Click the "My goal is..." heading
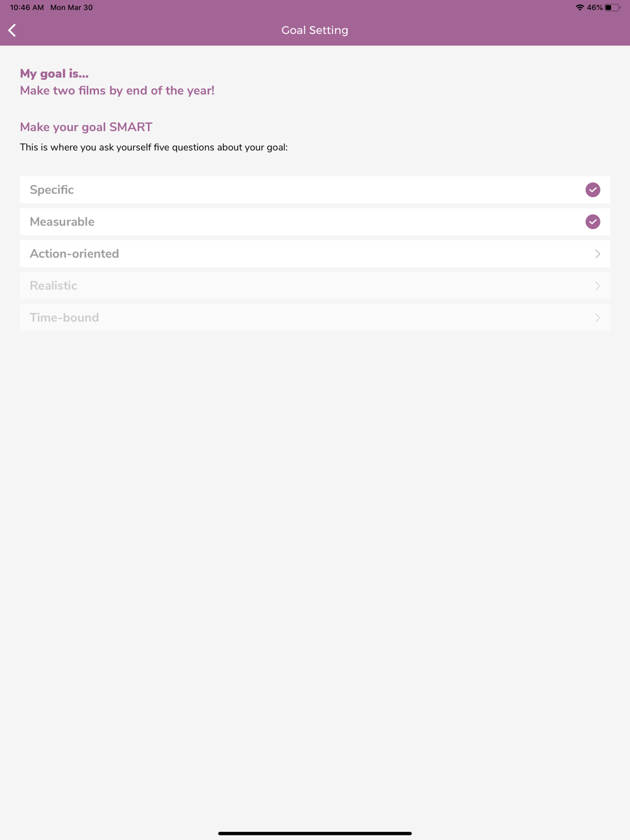Image resolution: width=630 pixels, height=840 pixels. [54, 74]
